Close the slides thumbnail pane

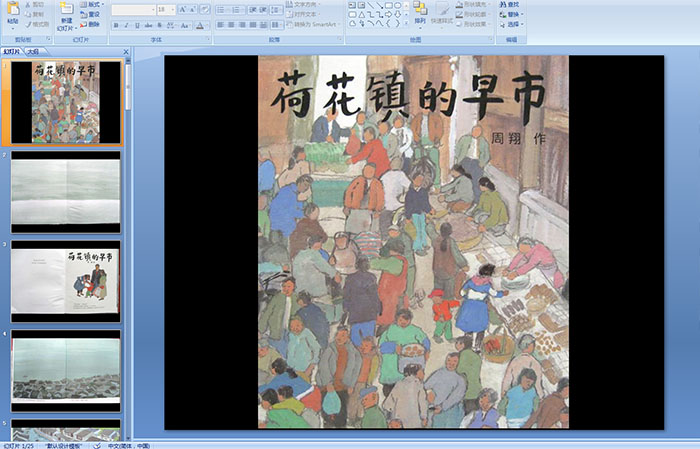pyautogui.click(x=126, y=52)
